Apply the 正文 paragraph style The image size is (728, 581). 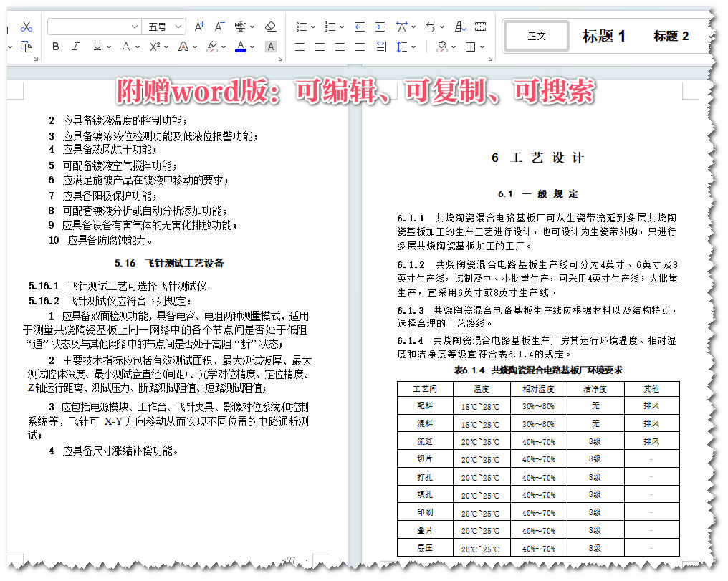point(536,35)
